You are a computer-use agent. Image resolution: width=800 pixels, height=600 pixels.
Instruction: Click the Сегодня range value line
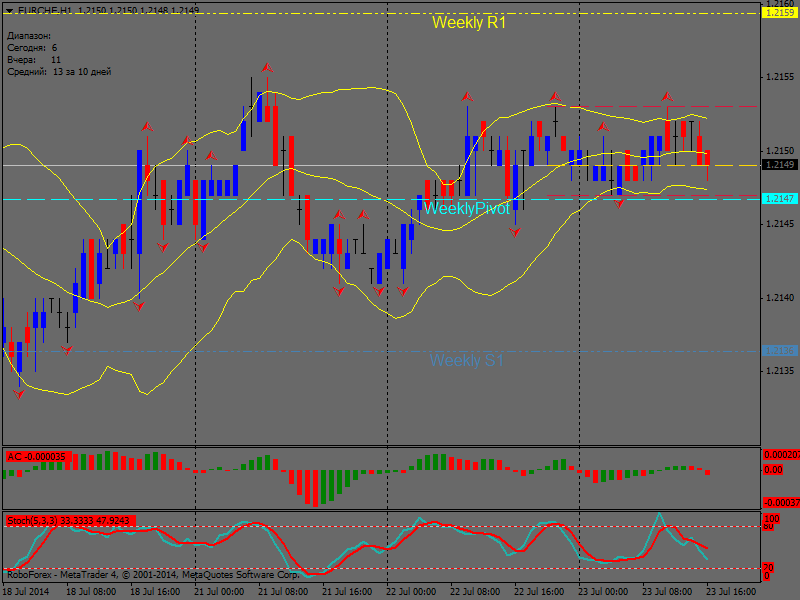coord(32,47)
